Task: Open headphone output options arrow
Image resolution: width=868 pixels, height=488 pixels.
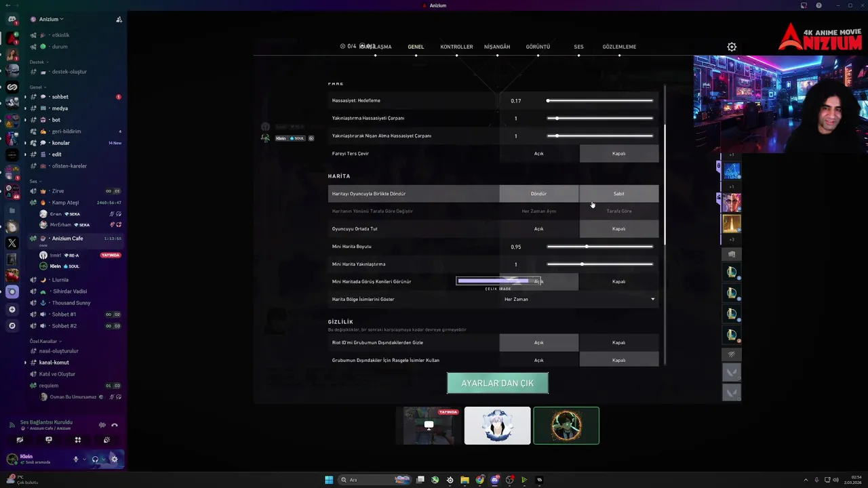Action: click(104, 459)
